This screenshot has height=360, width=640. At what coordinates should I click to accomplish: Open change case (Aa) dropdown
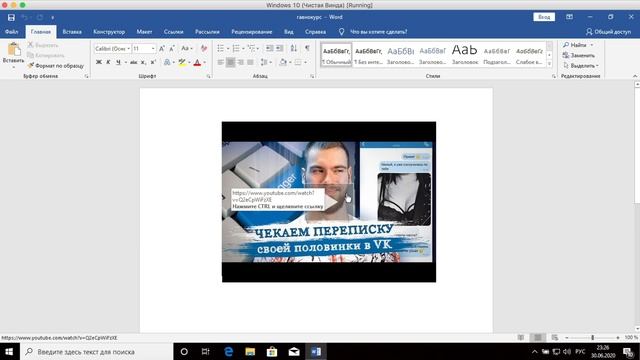click(187, 49)
